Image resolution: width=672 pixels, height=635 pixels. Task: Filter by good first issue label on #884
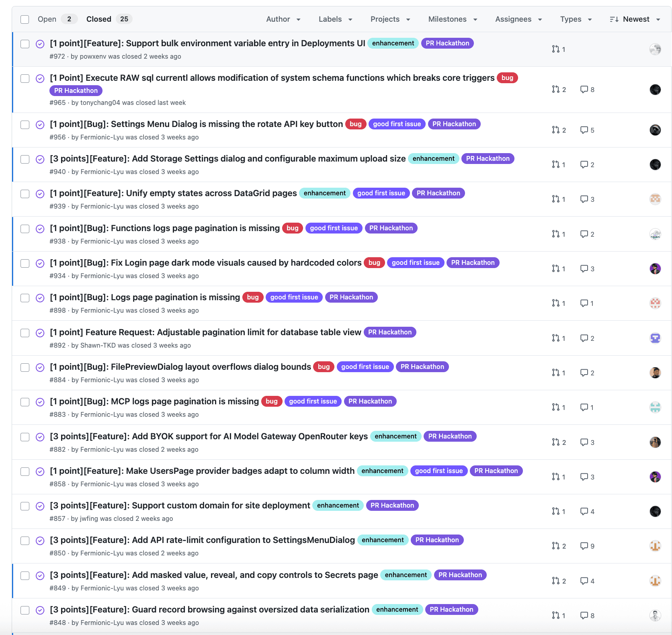pyautogui.click(x=365, y=367)
